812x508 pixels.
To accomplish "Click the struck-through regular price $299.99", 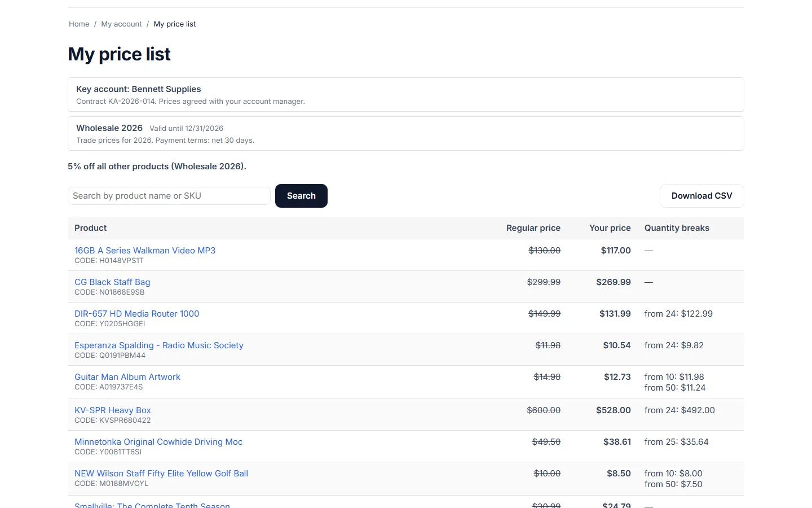I will coord(544,282).
